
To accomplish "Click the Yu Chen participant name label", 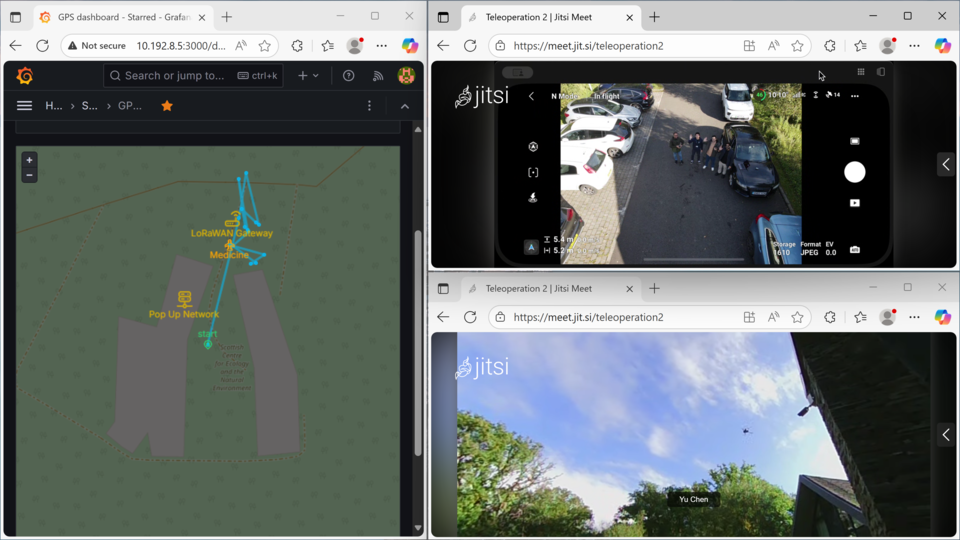I will [x=693, y=499].
